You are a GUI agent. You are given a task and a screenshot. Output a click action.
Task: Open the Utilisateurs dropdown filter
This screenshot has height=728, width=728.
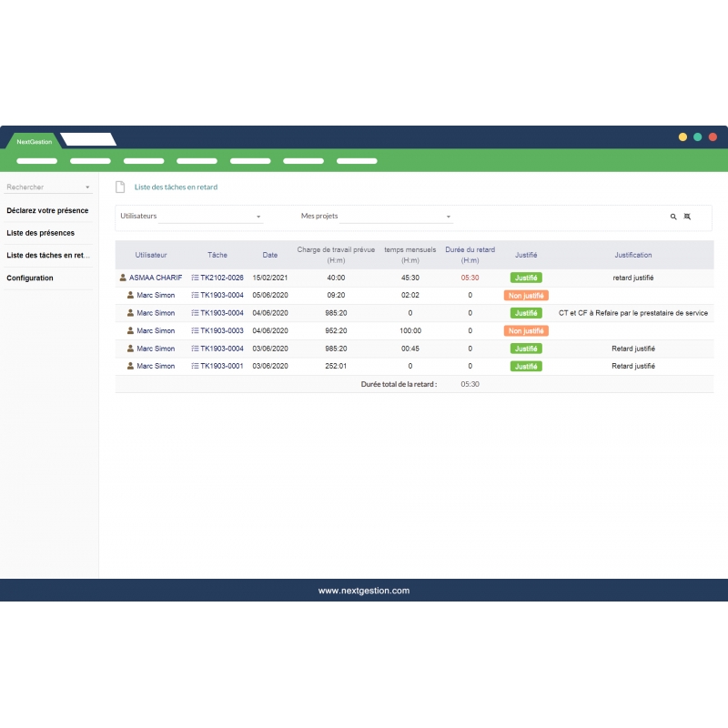[x=211, y=217]
